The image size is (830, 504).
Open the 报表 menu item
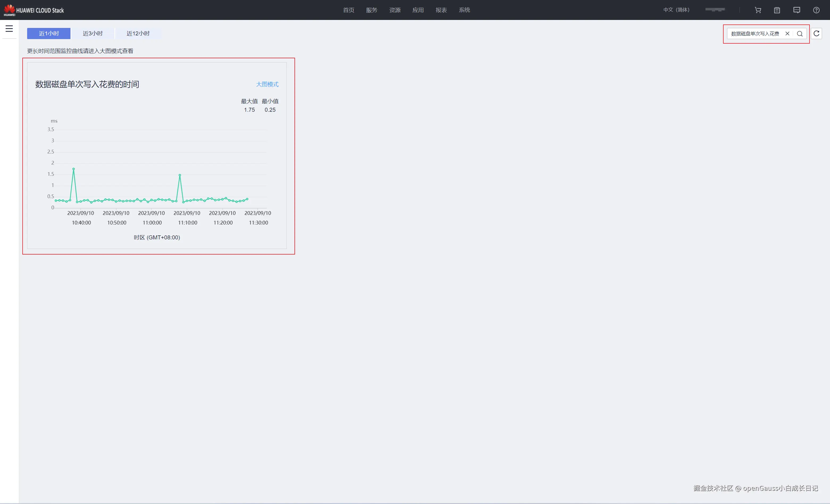441,10
